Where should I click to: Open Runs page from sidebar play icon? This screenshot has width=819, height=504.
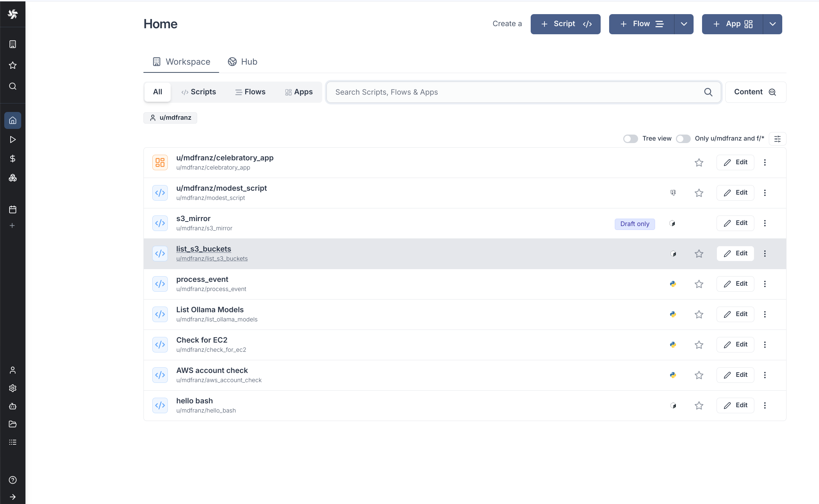tap(13, 140)
